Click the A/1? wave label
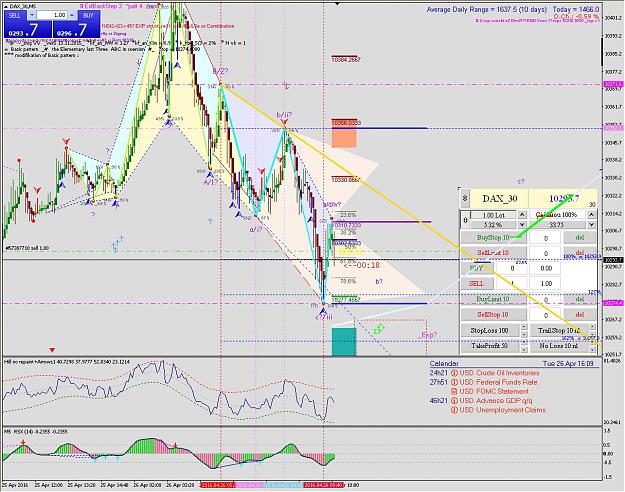The width and height of the screenshot is (625, 492). point(211,183)
